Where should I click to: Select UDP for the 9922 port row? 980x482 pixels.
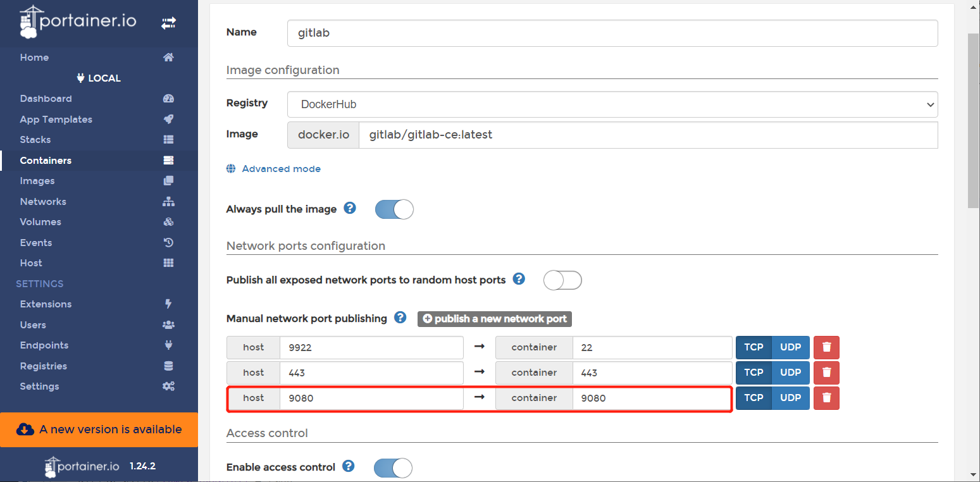[x=791, y=347]
